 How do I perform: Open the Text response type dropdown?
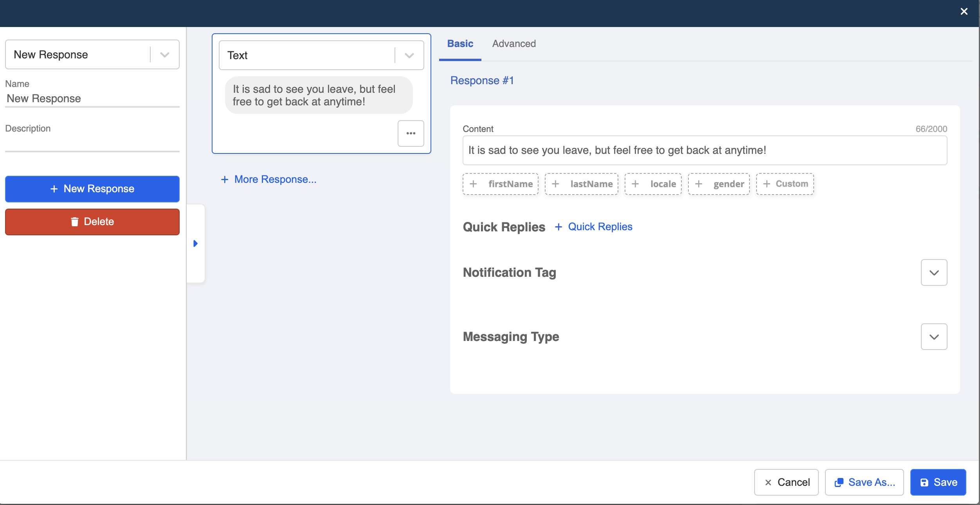coord(409,56)
